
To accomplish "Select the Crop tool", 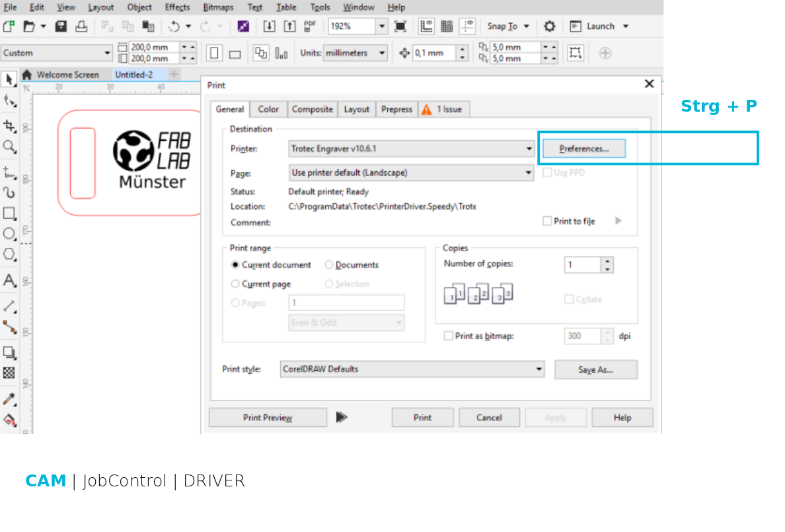I will pyautogui.click(x=9, y=126).
